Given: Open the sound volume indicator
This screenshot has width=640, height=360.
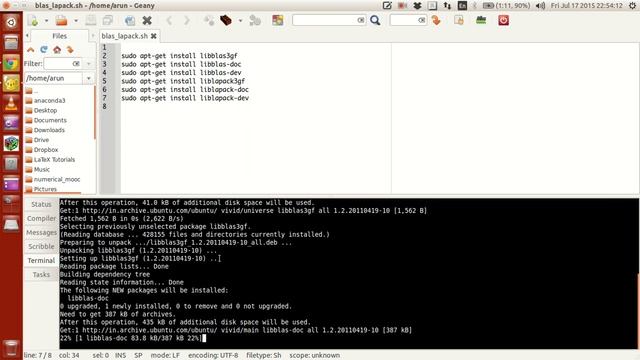Looking at the screenshot, I should pyautogui.click(x=540, y=6).
